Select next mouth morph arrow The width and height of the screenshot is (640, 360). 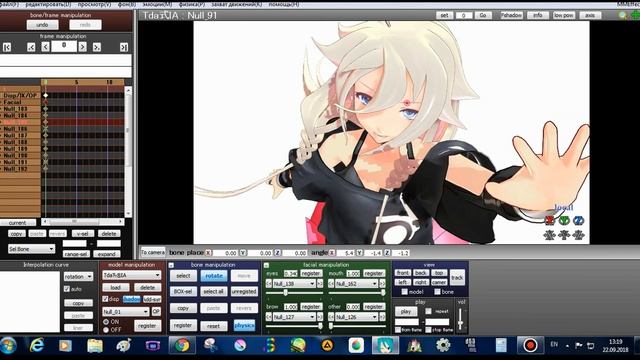click(x=382, y=283)
